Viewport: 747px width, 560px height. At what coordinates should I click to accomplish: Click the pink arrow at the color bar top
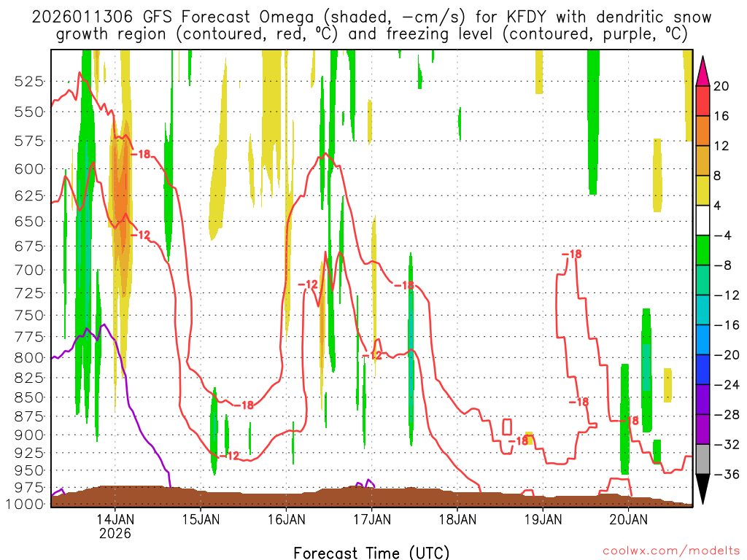703,71
